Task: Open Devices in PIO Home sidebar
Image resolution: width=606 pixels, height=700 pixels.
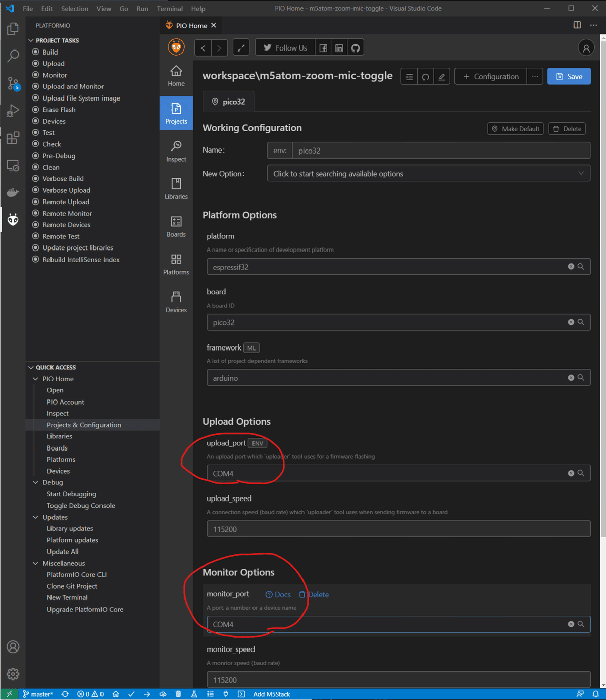Action: (176, 303)
